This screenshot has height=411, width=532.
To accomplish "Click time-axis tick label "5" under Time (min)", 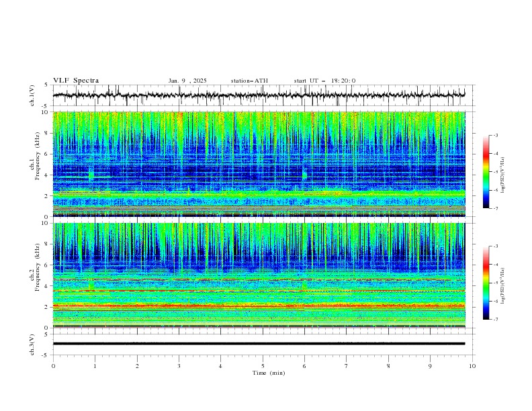I will point(263,366).
